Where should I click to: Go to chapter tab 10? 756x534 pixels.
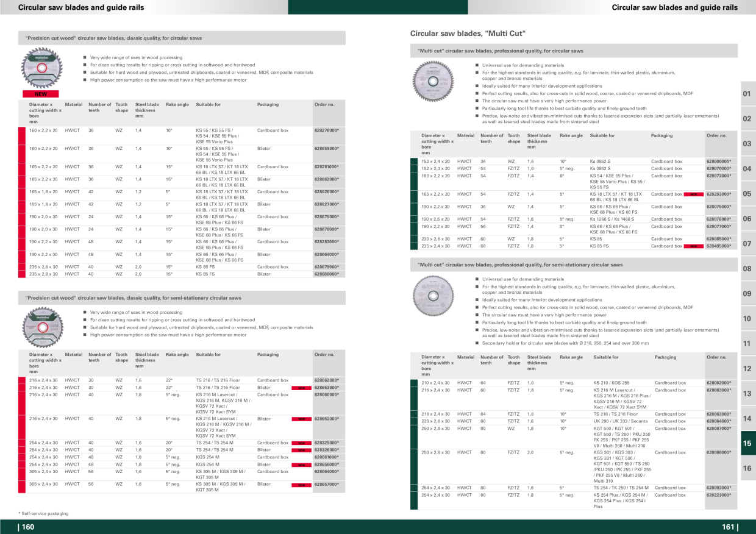(747, 319)
